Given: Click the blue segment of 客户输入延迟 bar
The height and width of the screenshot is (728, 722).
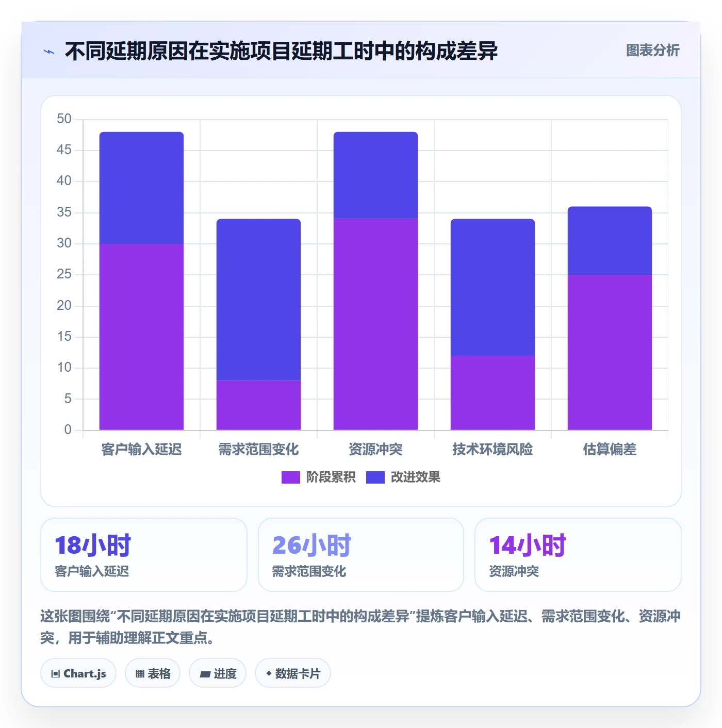Looking at the screenshot, I should point(141,188).
